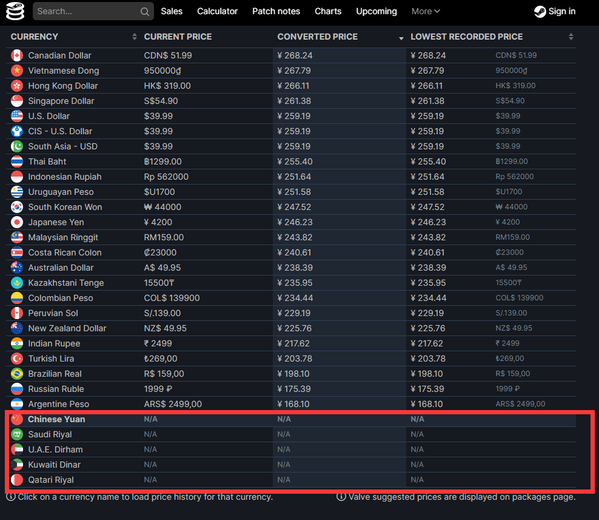599x520 pixels.
Task: Sort by Lowest Recorded Price arrows
Action: [571, 37]
